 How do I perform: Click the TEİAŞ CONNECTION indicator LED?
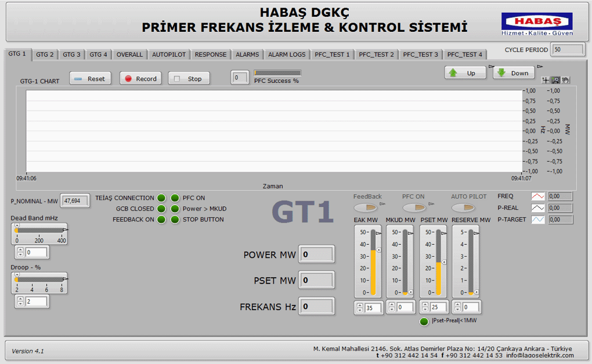click(161, 198)
